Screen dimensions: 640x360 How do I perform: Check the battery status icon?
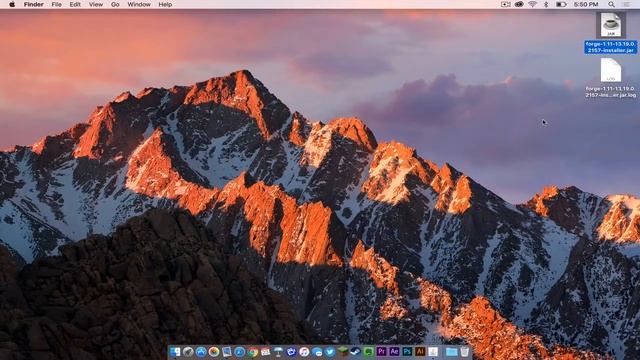pos(561,4)
